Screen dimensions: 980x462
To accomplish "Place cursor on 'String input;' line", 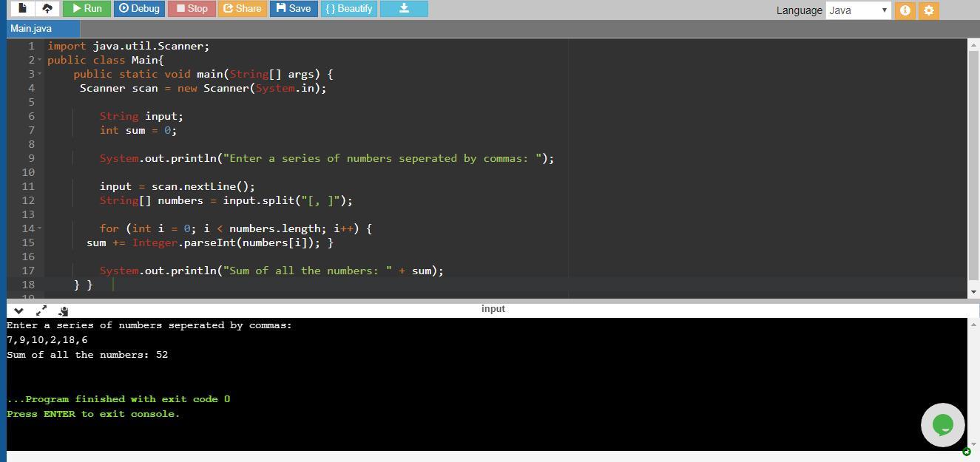I will pos(141,116).
